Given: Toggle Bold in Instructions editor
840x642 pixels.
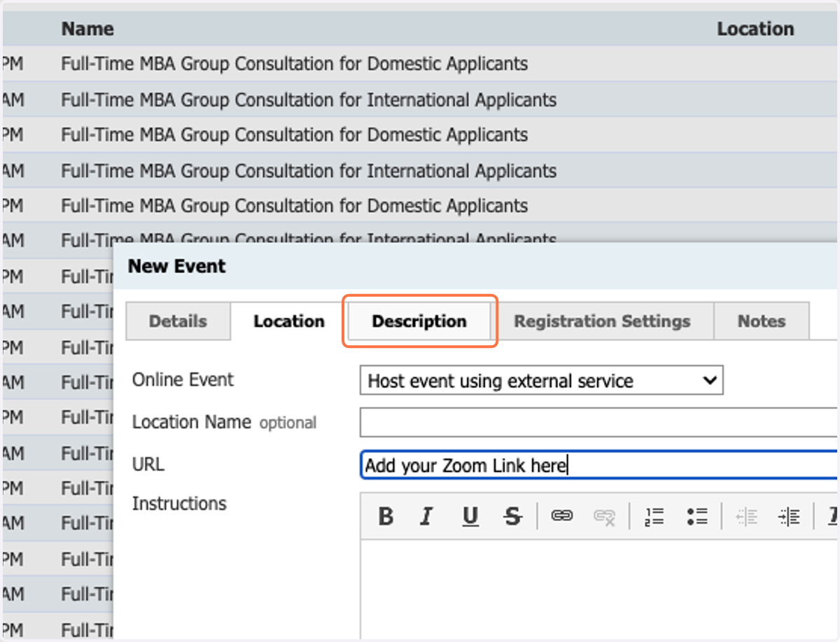Looking at the screenshot, I should 385,517.
